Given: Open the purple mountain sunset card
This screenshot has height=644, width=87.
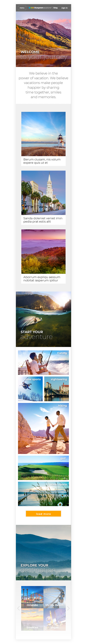Looking at the screenshot, I should [x=43, y=256].
